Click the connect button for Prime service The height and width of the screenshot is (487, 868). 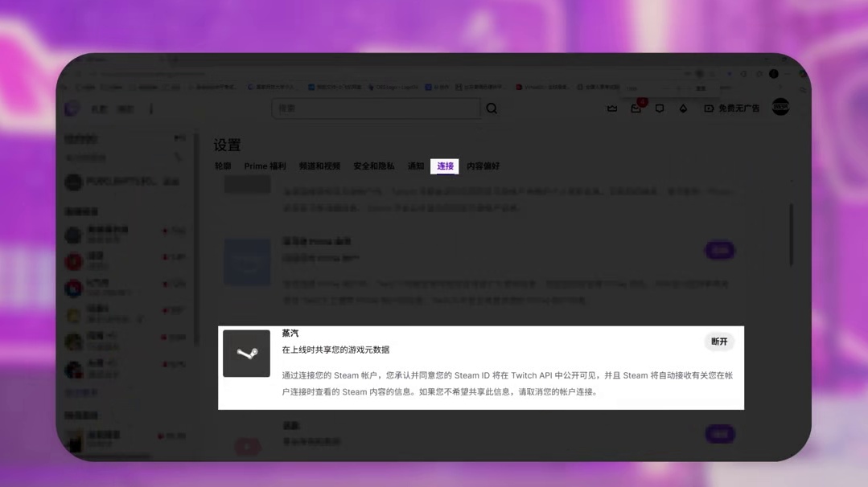719,251
